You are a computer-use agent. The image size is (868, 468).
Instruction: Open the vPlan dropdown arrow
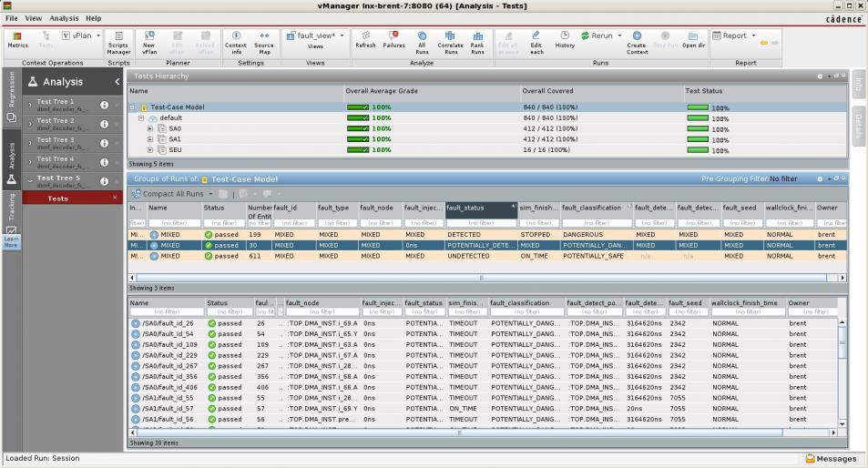point(98,36)
